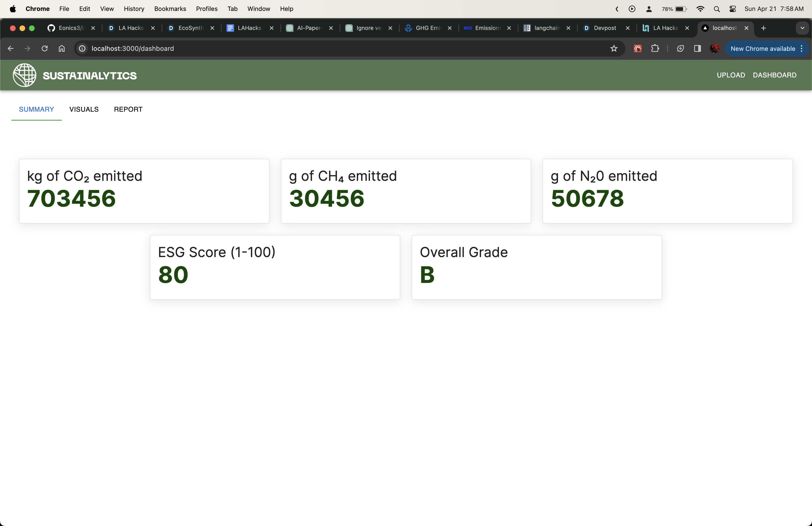Screen dimensions: 812x526
Task: Open the REPORT tab
Action: coord(128,109)
